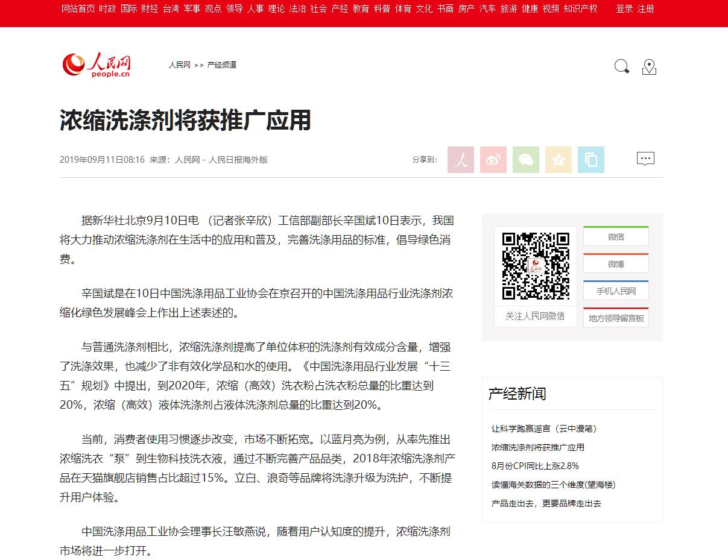Viewport: 728px width, 560px height.
Task: Open news link 让科学跑赢谣言（云中漫笔）
Action: pos(544,429)
